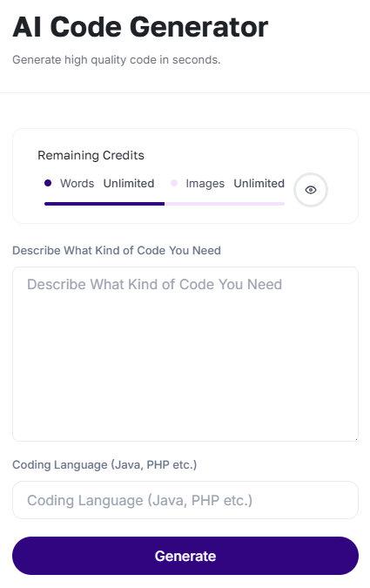Click the dark purple Words progress bar segment
The height and width of the screenshot is (588, 370).
tap(104, 204)
